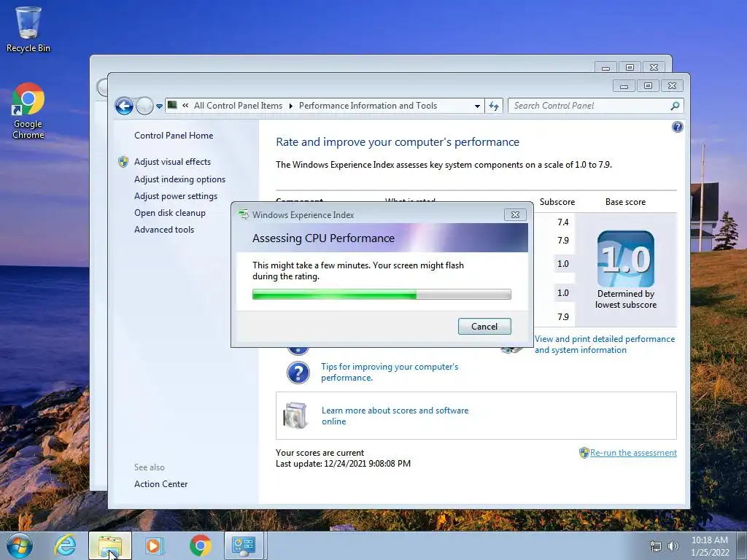This screenshot has width=747, height=560.
Task: Click the Base score column header
Action: (x=625, y=202)
